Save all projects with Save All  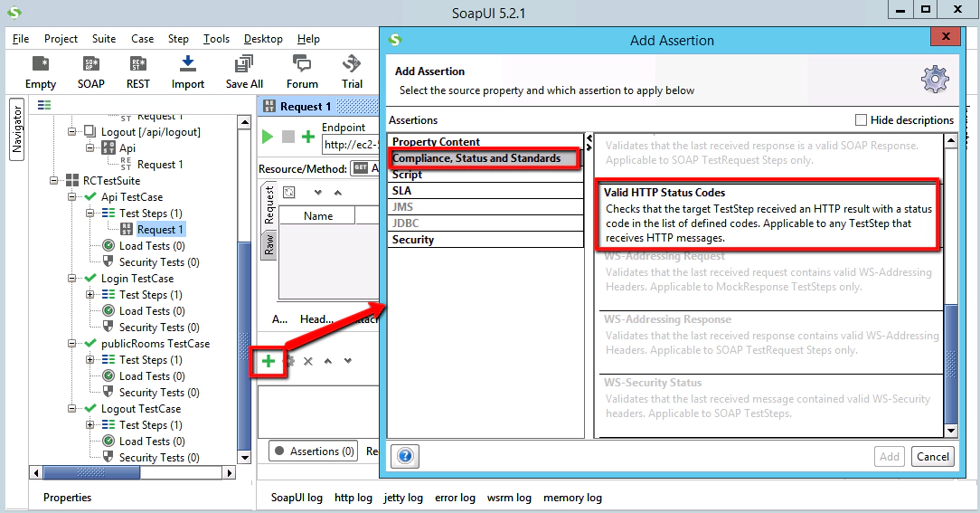[244, 72]
